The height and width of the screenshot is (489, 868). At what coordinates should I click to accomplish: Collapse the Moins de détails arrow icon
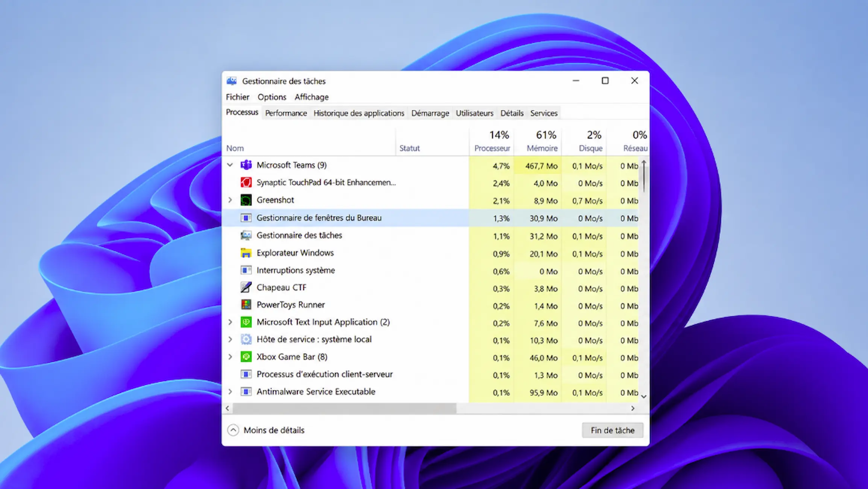[x=233, y=430]
